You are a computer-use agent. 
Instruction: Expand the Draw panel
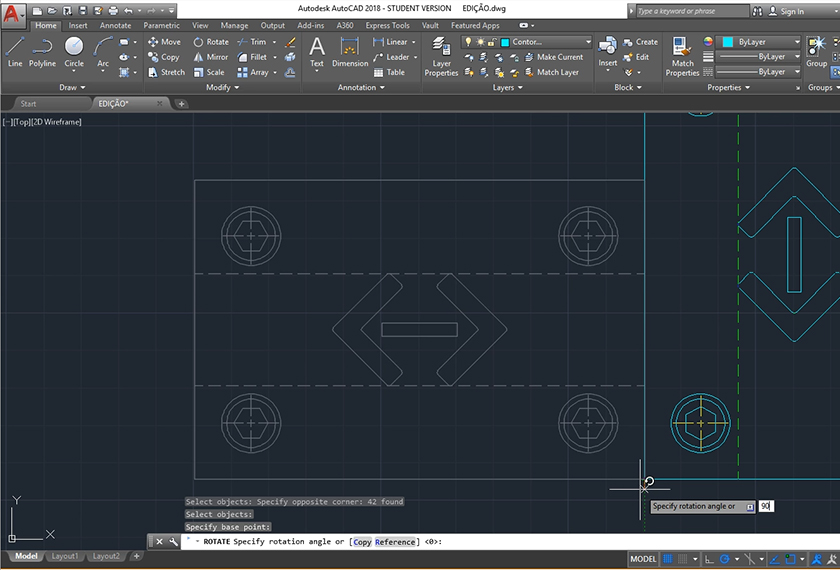point(72,87)
